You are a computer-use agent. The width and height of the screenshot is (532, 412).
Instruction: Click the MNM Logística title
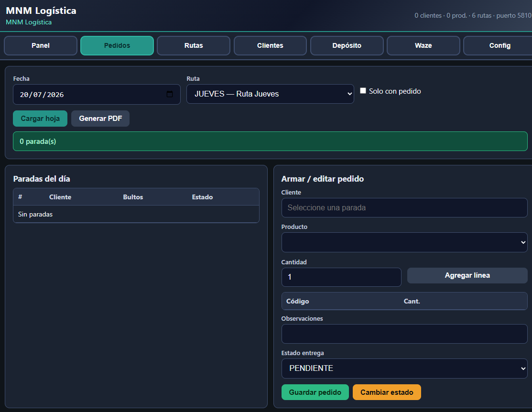41,11
